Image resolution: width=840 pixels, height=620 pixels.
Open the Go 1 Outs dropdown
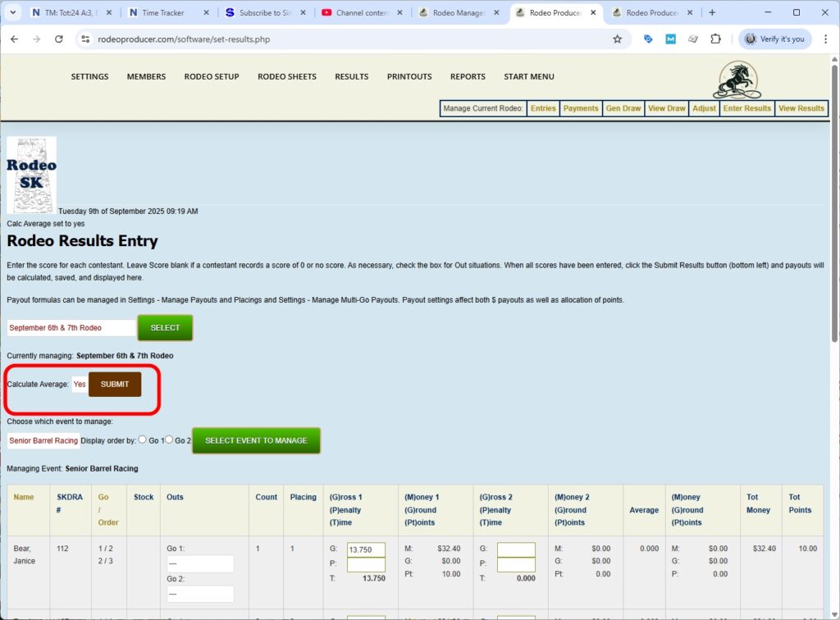pyautogui.click(x=200, y=564)
